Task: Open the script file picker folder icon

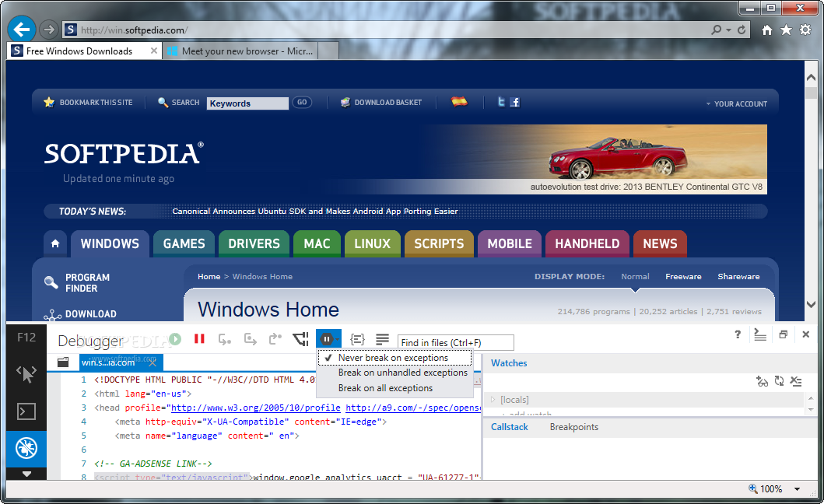Action: click(63, 362)
